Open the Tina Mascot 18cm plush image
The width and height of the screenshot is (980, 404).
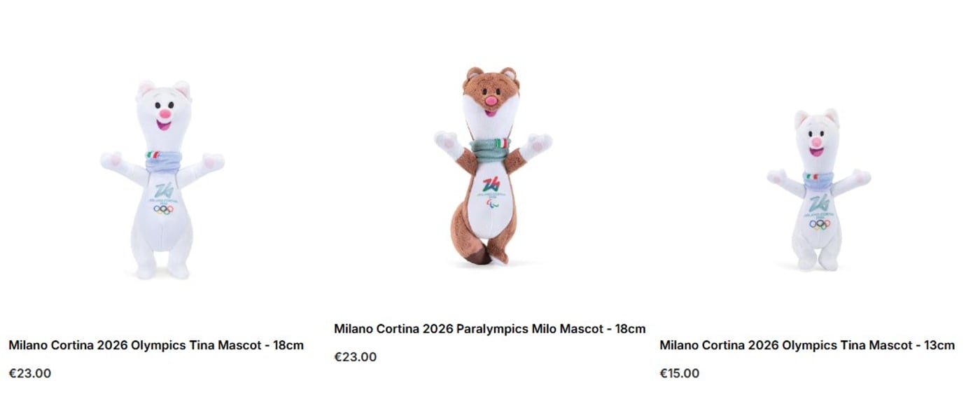click(x=162, y=179)
